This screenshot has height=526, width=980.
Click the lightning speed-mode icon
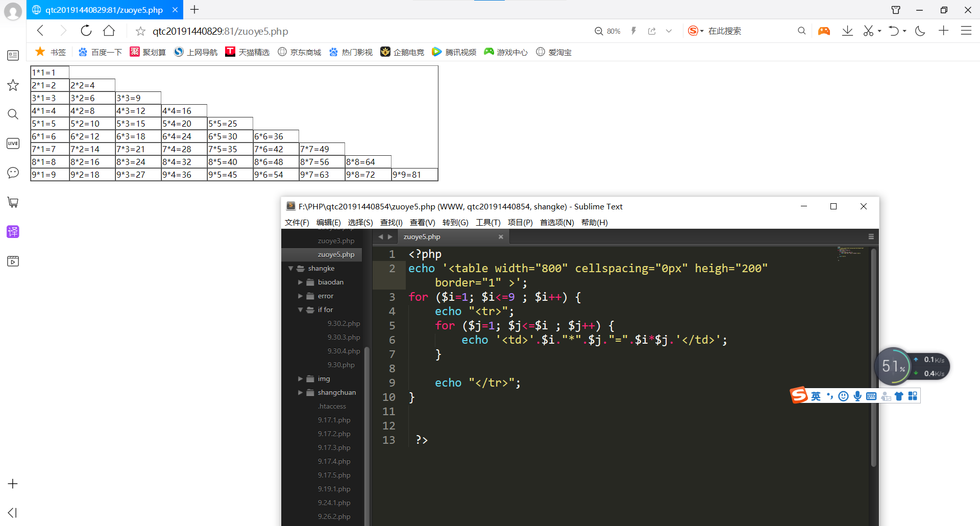(x=633, y=31)
